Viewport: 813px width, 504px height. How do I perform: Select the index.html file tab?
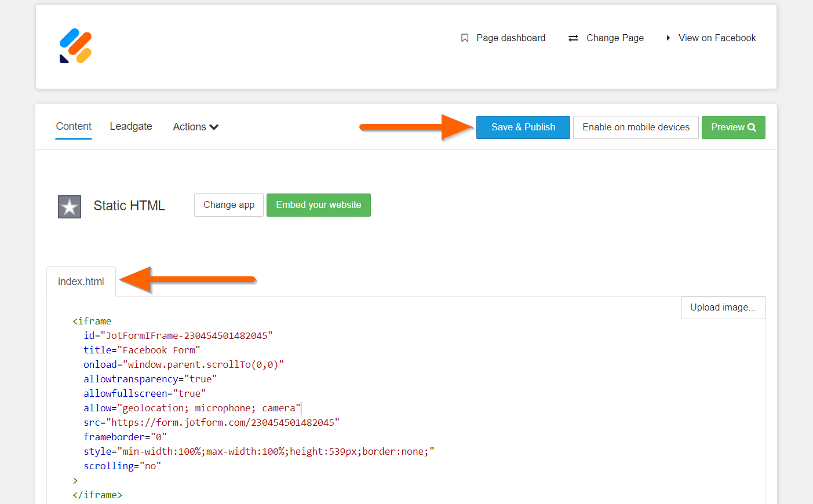click(81, 282)
